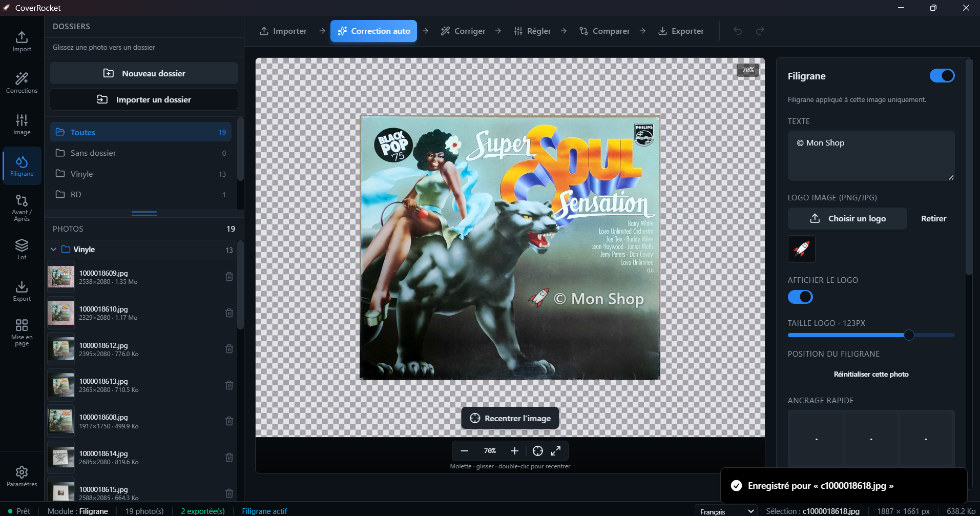Click the Nouveau dossier button

[x=144, y=73]
